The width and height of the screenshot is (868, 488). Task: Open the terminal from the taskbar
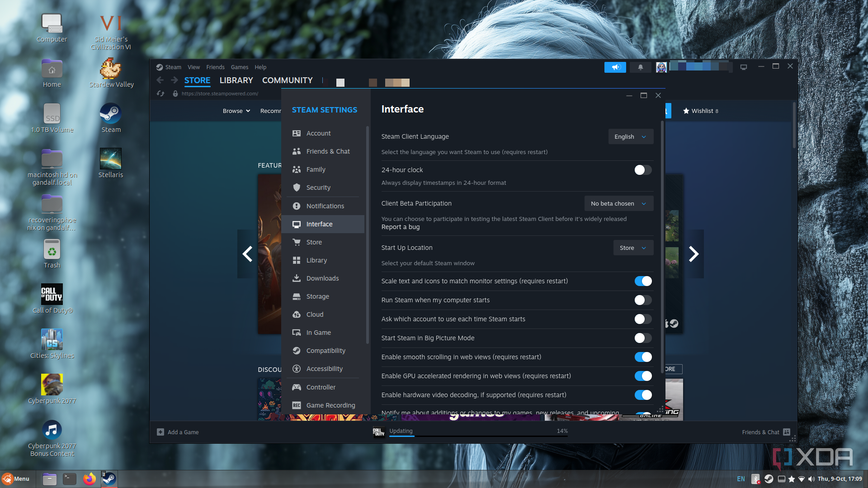click(70, 479)
